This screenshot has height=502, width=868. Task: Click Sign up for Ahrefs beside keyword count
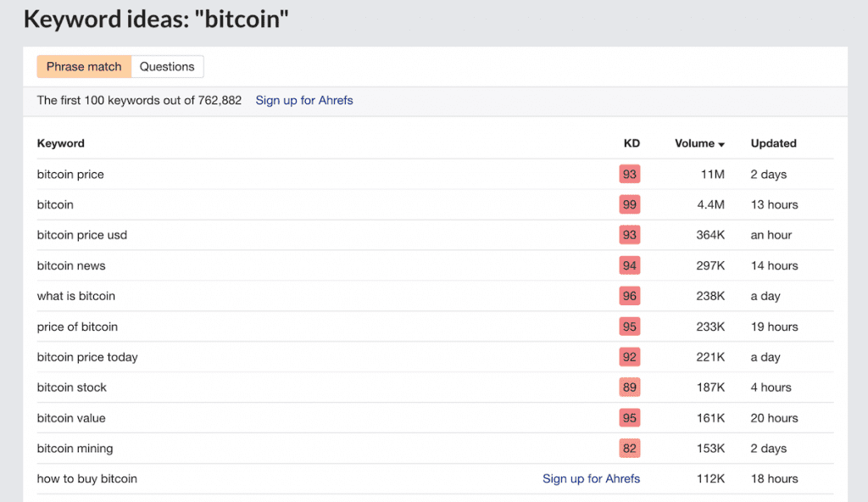tap(303, 100)
